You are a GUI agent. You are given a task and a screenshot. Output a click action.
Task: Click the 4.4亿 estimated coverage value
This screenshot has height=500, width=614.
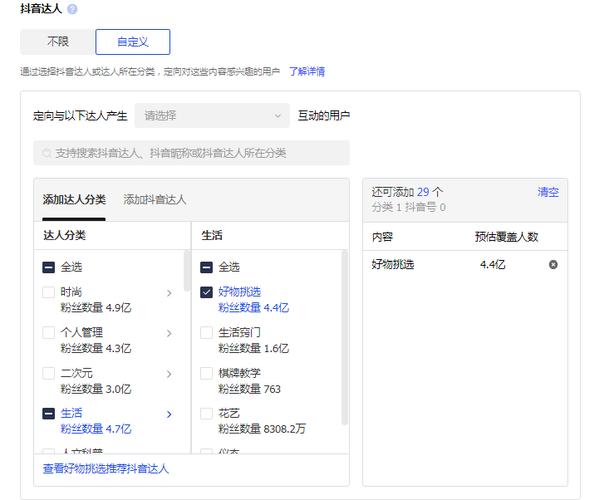[x=493, y=265]
